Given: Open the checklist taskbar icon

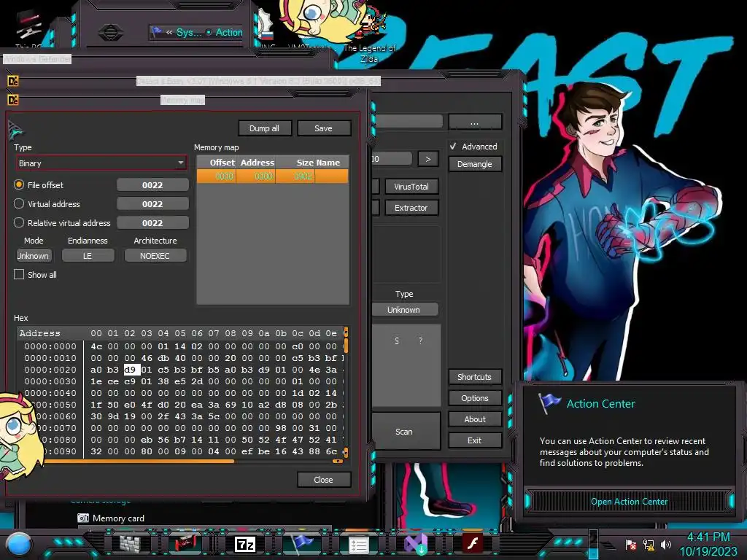Looking at the screenshot, I should click(x=359, y=545).
